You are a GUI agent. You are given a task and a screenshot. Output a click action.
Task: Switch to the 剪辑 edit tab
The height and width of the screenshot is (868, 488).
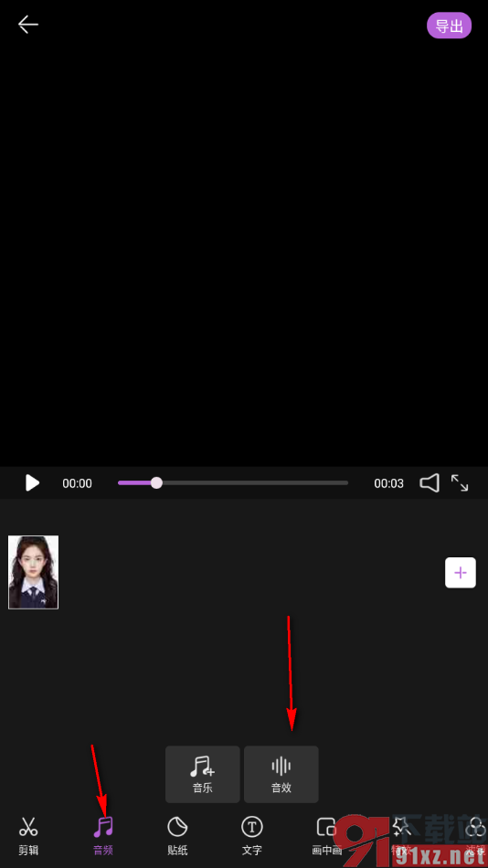coord(28,835)
